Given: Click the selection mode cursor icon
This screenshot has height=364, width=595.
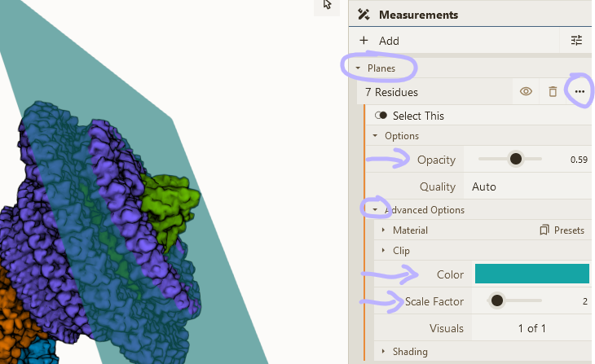Looking at the screenshot, I should pyautogui.click(x=327, y=6).
